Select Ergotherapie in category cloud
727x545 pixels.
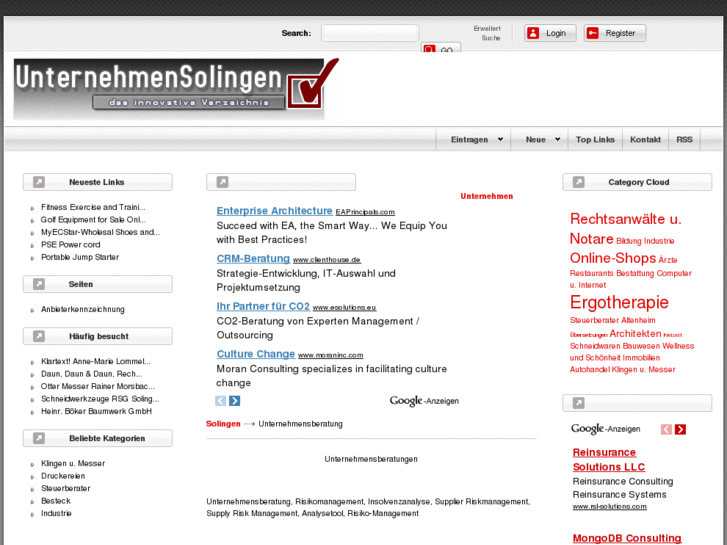(619, 302)
